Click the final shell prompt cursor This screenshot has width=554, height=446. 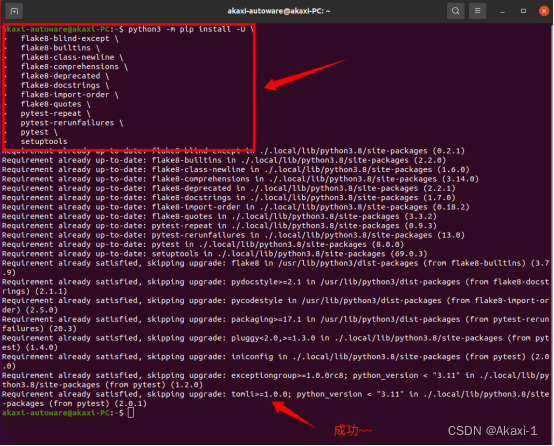coord(131,413)
